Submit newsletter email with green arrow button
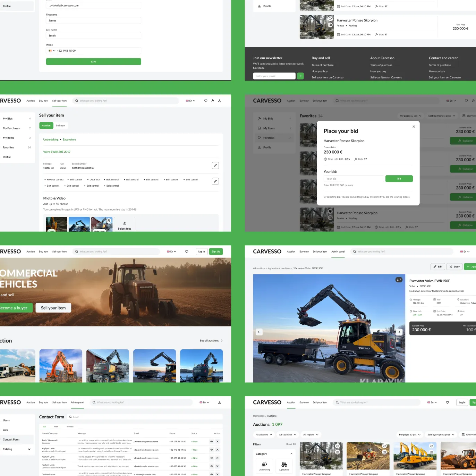This screenshot has width=476, height=476. point(300,76)
